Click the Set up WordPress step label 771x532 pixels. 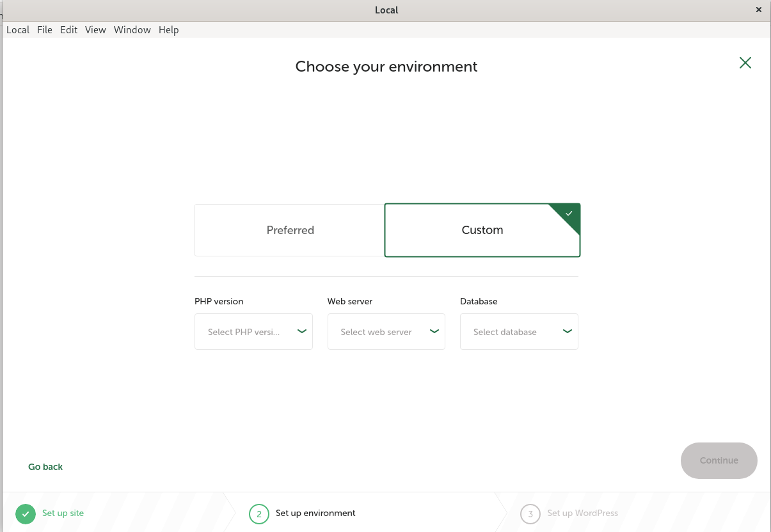(x=582, y=513)
